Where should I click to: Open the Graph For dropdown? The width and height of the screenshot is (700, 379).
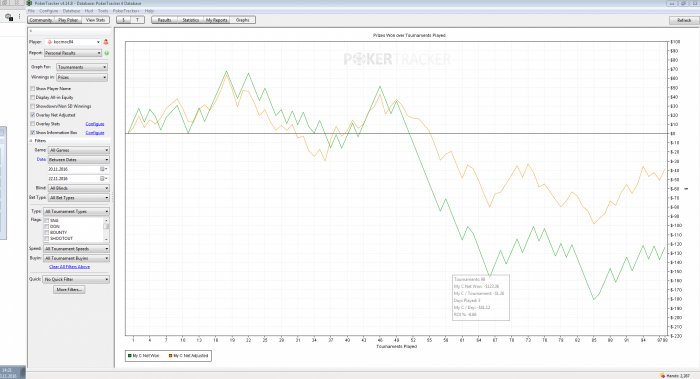coord(82,67)
